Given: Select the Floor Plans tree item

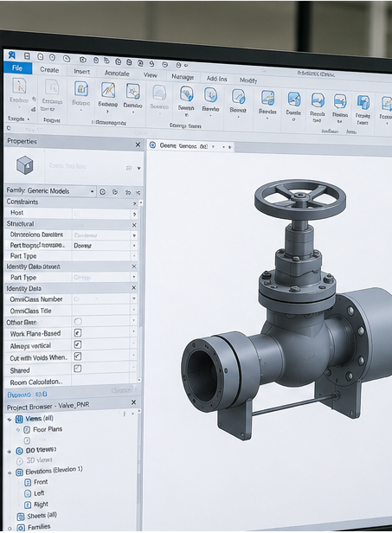Looking at the screenshot, I should point(48,429).
